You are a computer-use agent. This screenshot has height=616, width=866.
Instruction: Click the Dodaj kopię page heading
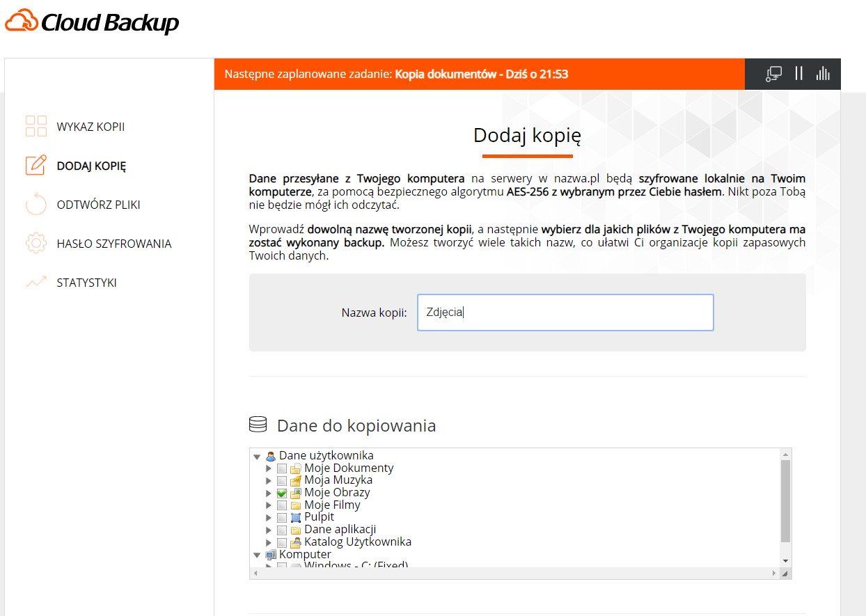tap(527, 135)
